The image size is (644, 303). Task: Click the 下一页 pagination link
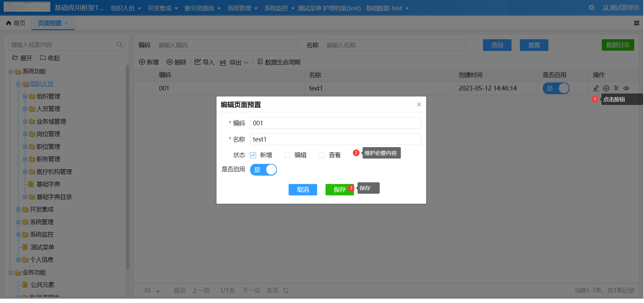[251, 290]
